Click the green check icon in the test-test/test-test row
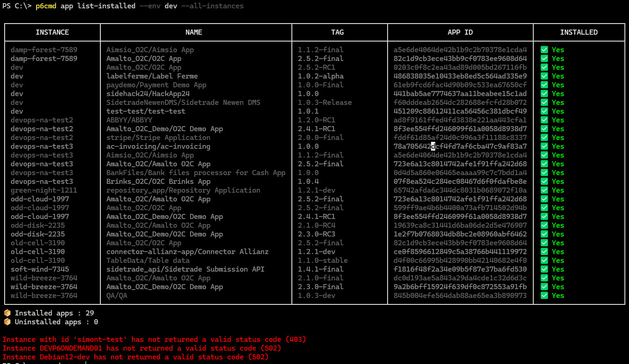Viewport: 629px width, 364px height. [544, 111]
